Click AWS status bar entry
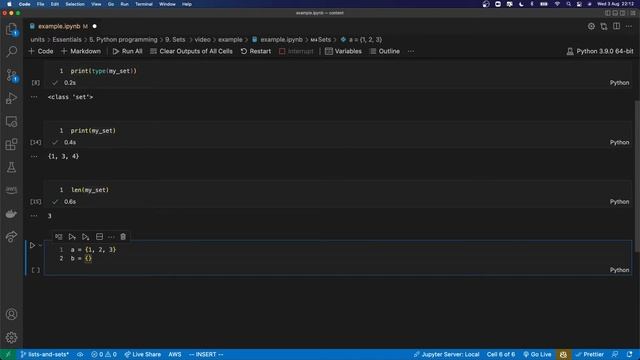The width and height of the screenshot is (640, 360). [175, 354]
